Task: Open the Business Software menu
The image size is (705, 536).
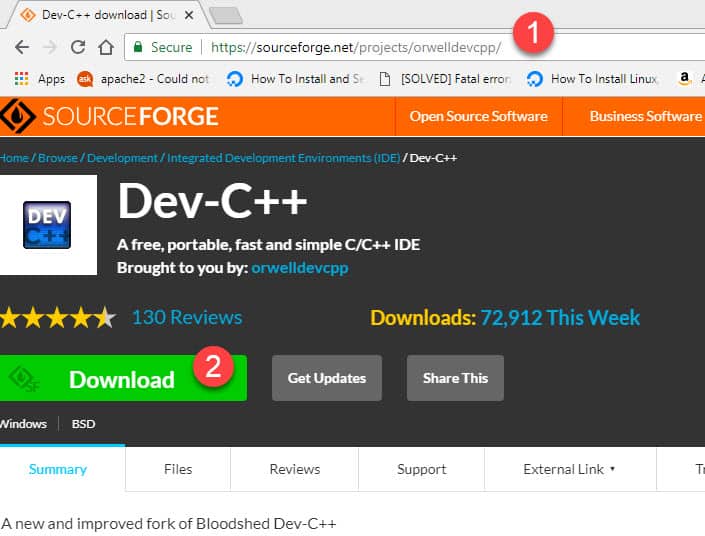Action: [x=645, y=116]
